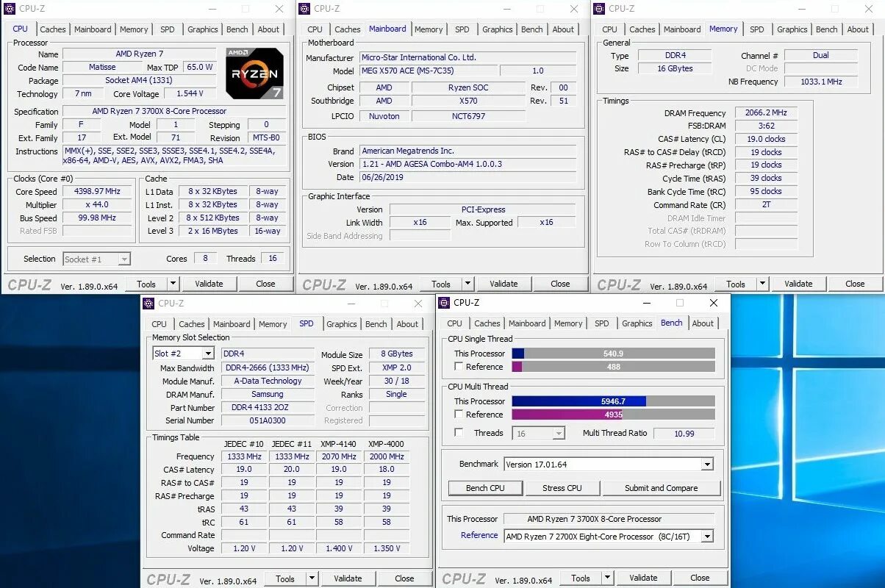Viewport: 885px width, 588px height.
Task: Click Submit and Compare button
Action: pyautogui.click(x=662, y=488)
